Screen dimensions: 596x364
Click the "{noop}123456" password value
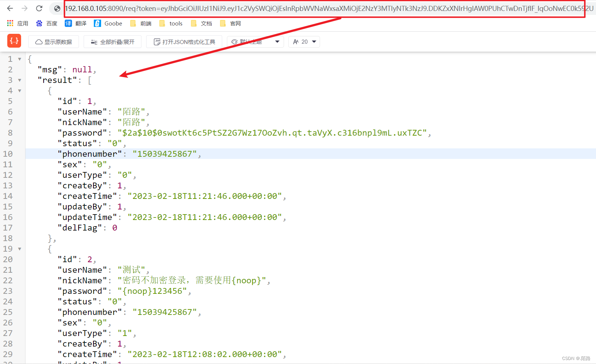[x=152, y=291]
